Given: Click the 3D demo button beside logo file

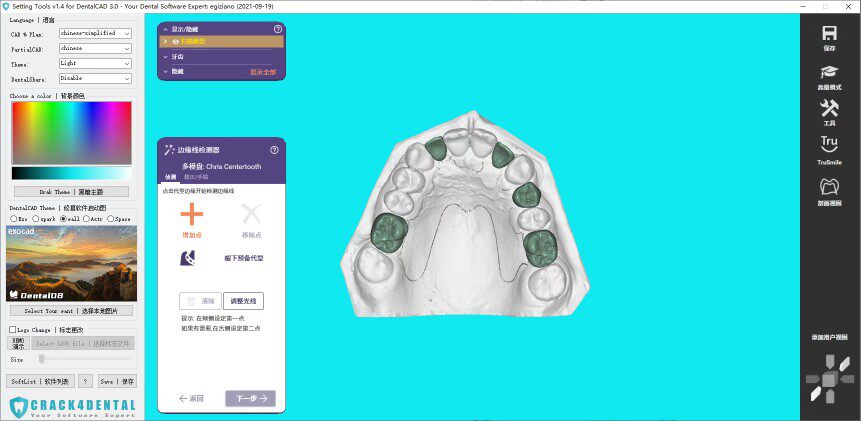Looking at the screenshot, I should [19, 343].
